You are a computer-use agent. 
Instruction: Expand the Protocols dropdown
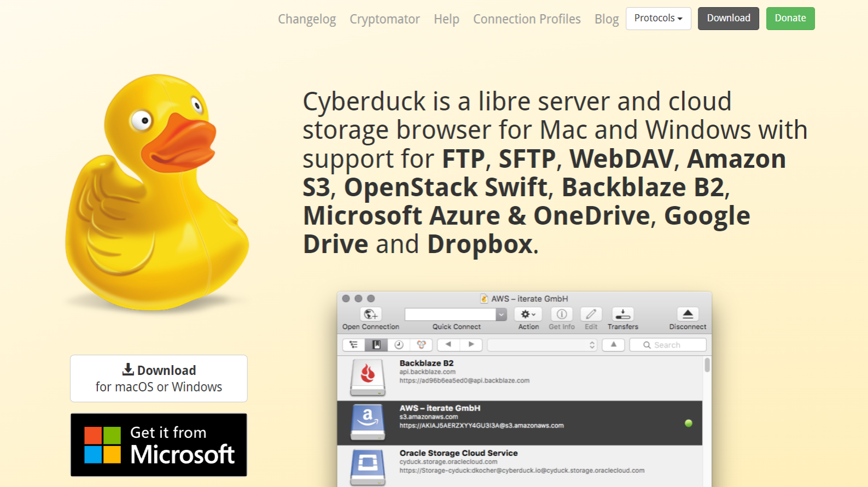point(658,19)
